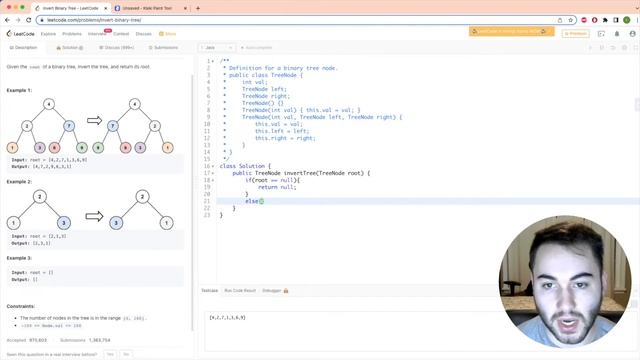Click the 'Example 2:' heading
640x360 pixels.
(19, 182)
